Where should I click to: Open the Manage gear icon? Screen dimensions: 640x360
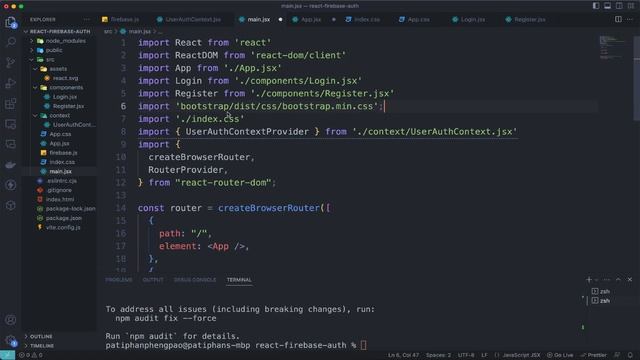click(x=11, y=340)
